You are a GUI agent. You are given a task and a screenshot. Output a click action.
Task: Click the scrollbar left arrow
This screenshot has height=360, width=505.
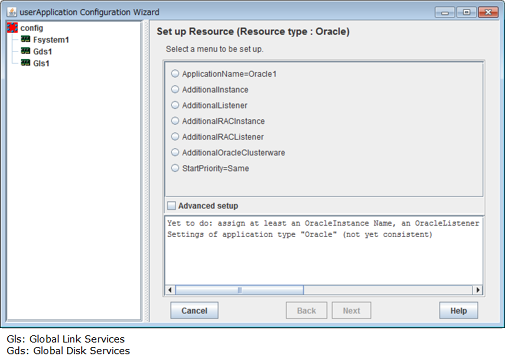click(x=170, y=290)
